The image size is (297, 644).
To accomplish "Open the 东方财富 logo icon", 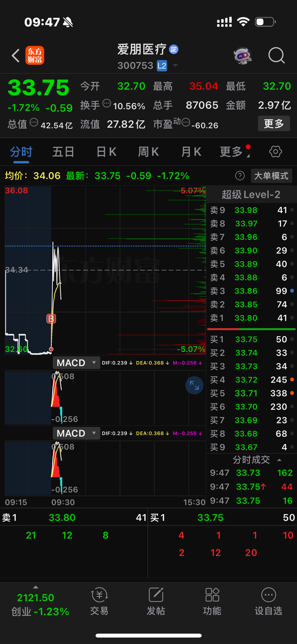I will click(35, 55).
